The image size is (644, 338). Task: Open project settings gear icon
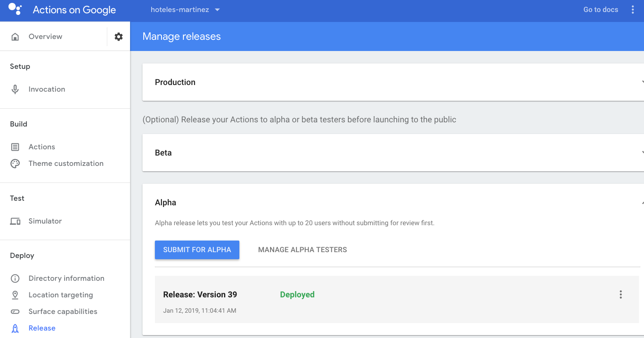118,36
